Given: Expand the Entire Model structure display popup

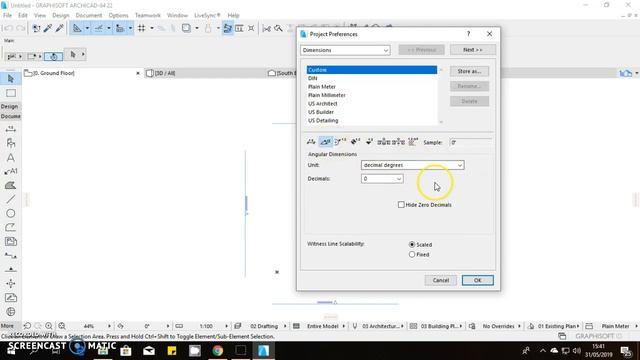Looking at the screenshot, I should pos(344,326).
